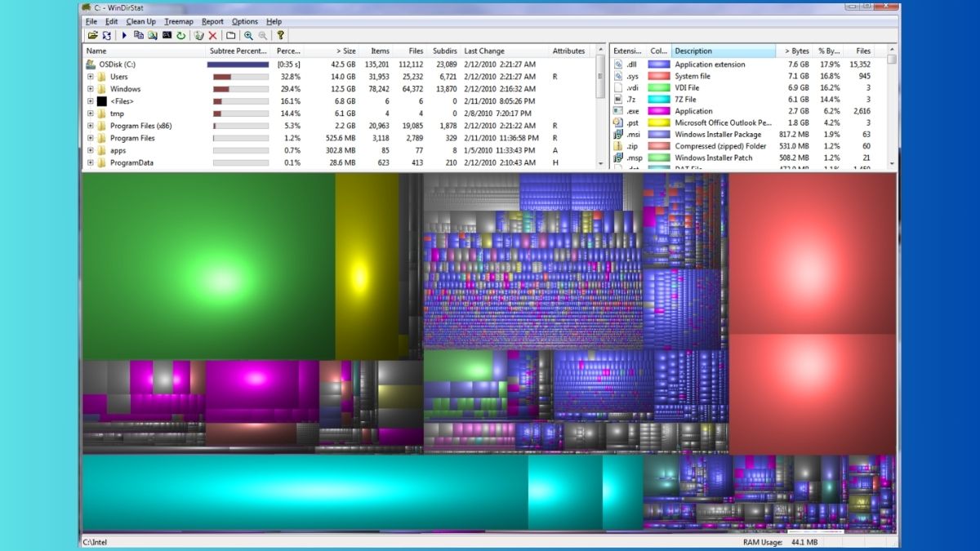Click the red X delete icon
Screen dimensions: 980x551
[x=212, y=36]
